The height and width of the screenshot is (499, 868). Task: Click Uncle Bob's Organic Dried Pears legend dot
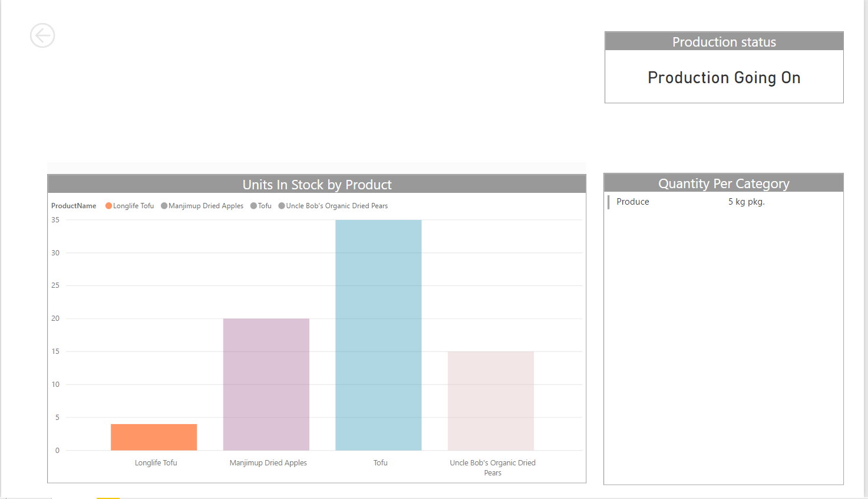coord(281,205)
